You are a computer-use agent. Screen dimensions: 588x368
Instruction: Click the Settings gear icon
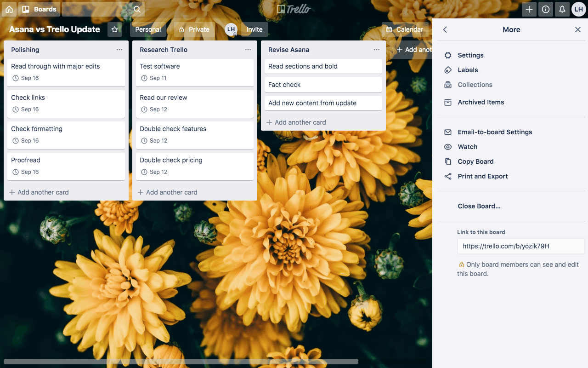pyautogui.click(x=448, y=55)
